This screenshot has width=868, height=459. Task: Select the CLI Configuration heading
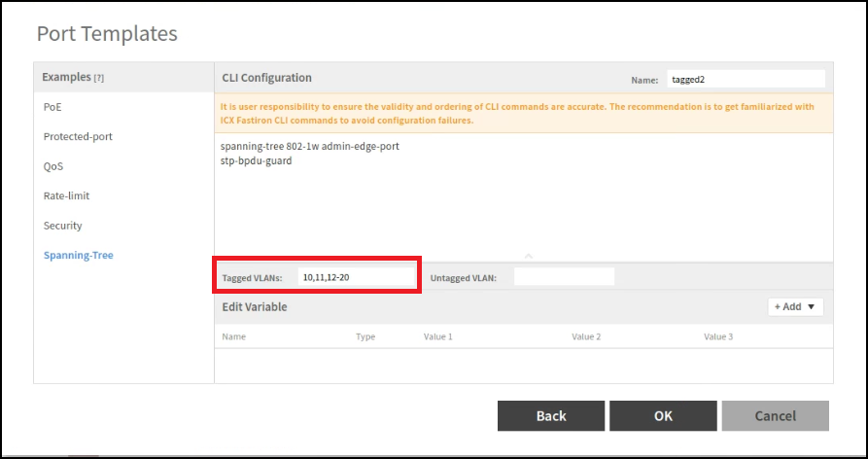coord(267,78)
